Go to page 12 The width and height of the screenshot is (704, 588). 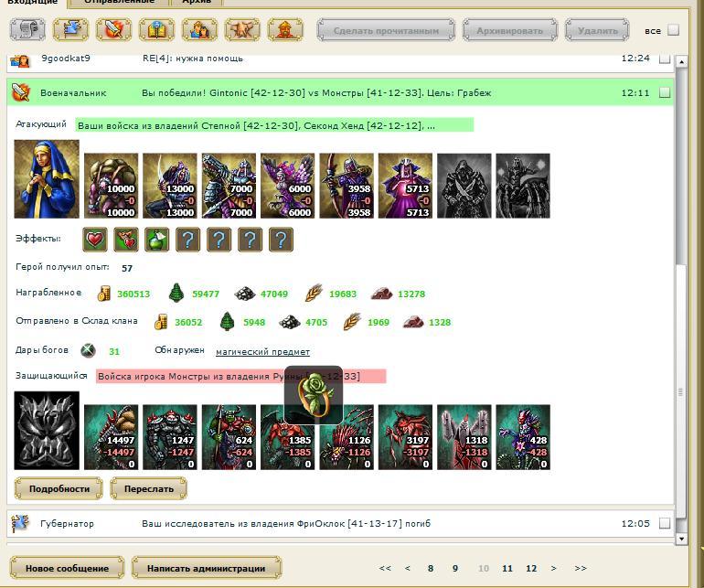click(531, 568)
